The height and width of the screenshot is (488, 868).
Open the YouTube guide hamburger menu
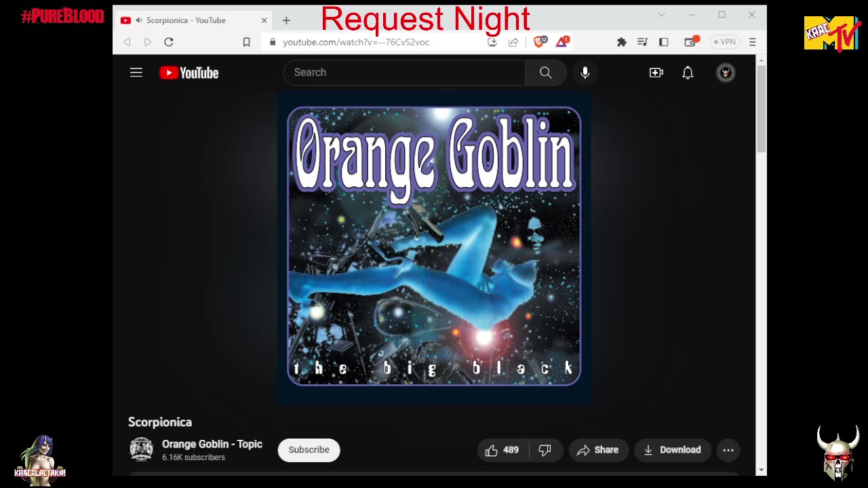click(x=136, y=73)
